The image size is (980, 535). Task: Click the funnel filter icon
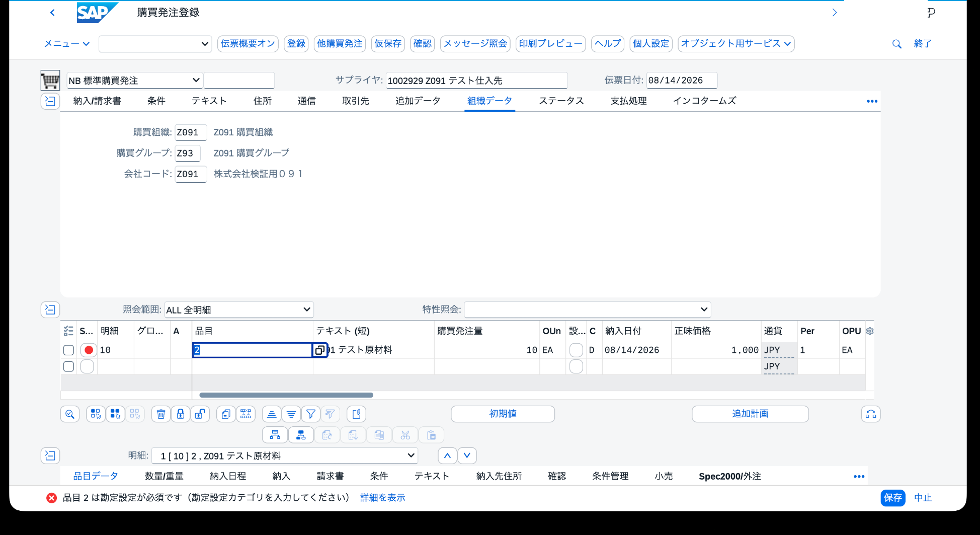pyautogui.click(x=311, y=414)
